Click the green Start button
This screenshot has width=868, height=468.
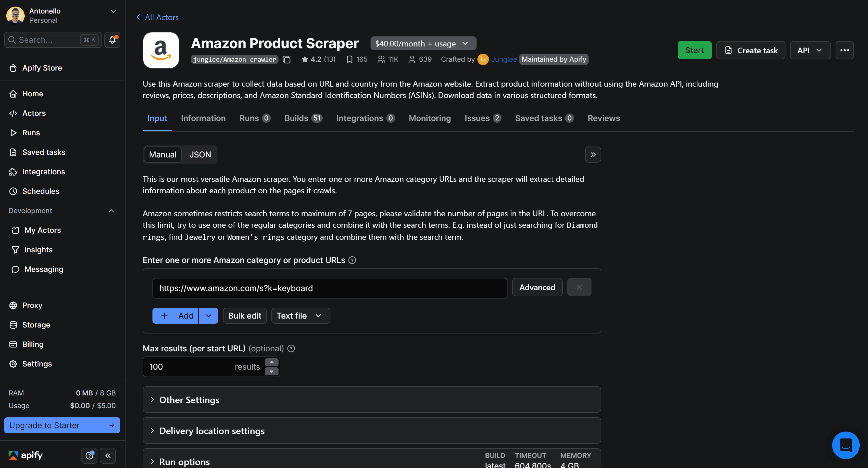tap(694, 50)
